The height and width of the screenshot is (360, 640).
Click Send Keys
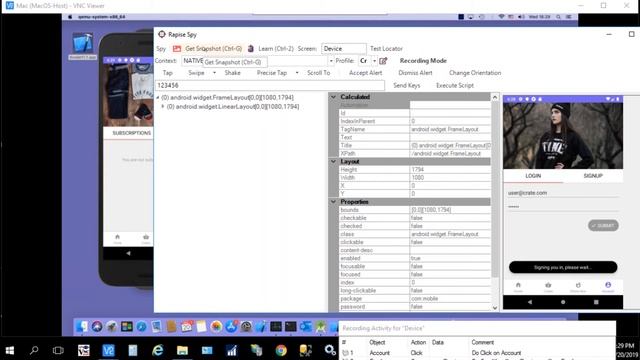[407, 86]
